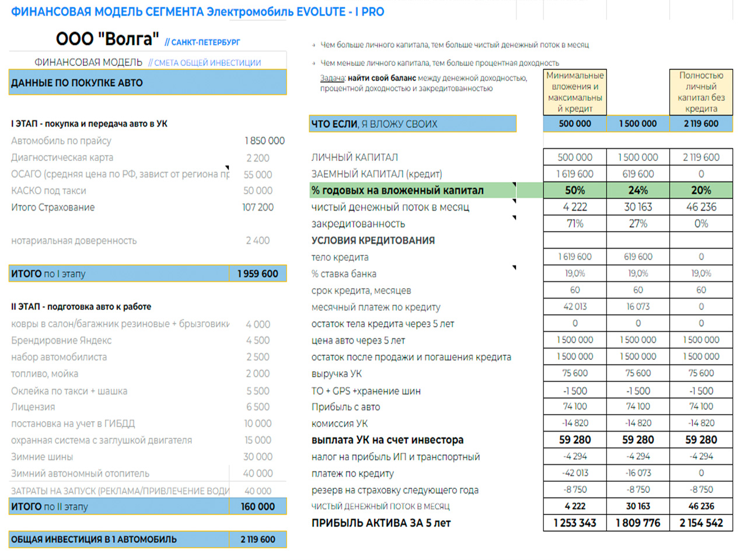Select the '% годовых' cell showing 24%
Screen dimensions: 747x560
[638, 190]
